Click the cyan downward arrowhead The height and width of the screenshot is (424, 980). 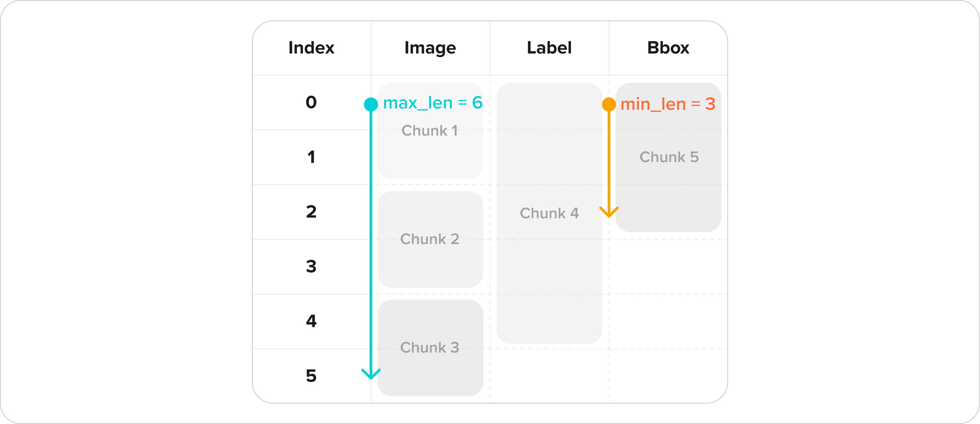coord(371,374)
